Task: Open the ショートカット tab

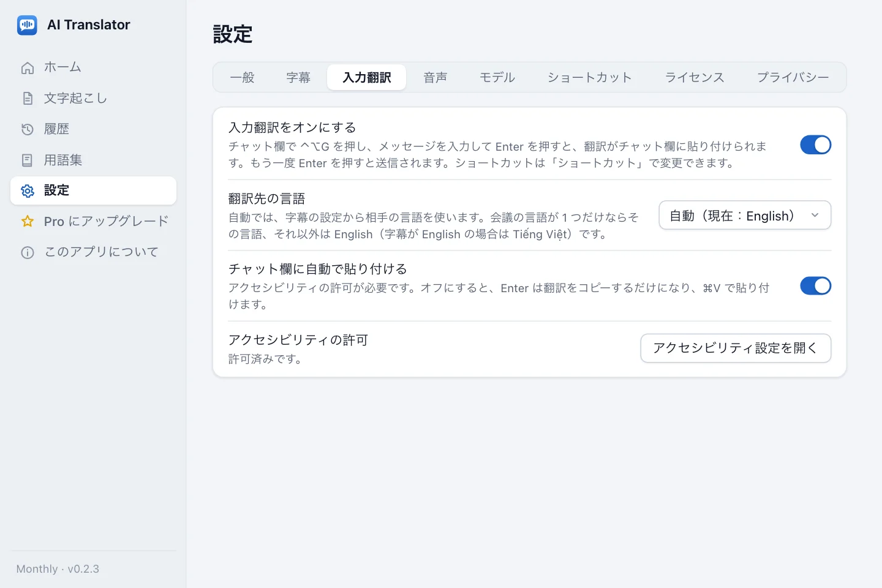Action: [589, 78]
